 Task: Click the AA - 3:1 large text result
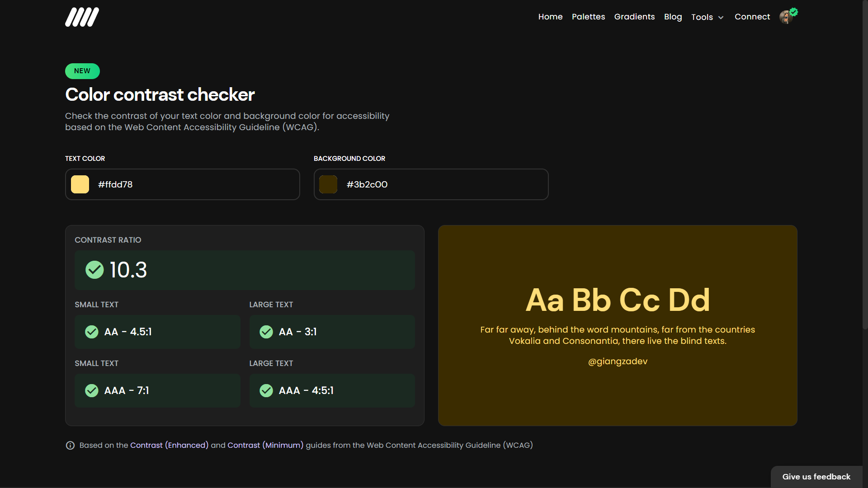[332, 332]
